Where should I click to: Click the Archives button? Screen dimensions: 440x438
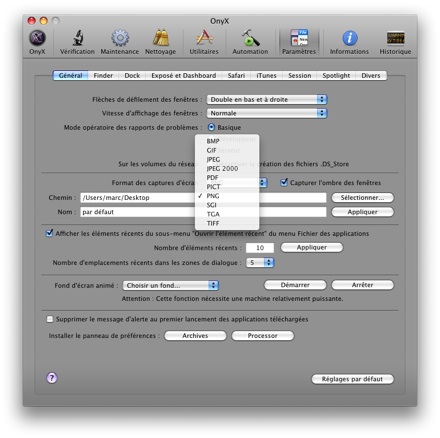(195, 336)
